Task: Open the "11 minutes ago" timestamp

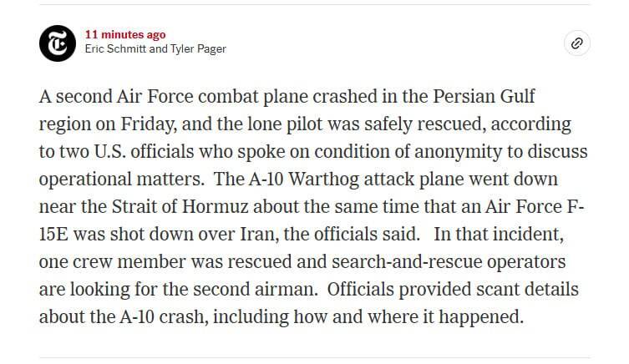Action: click(x=125, y=34)
